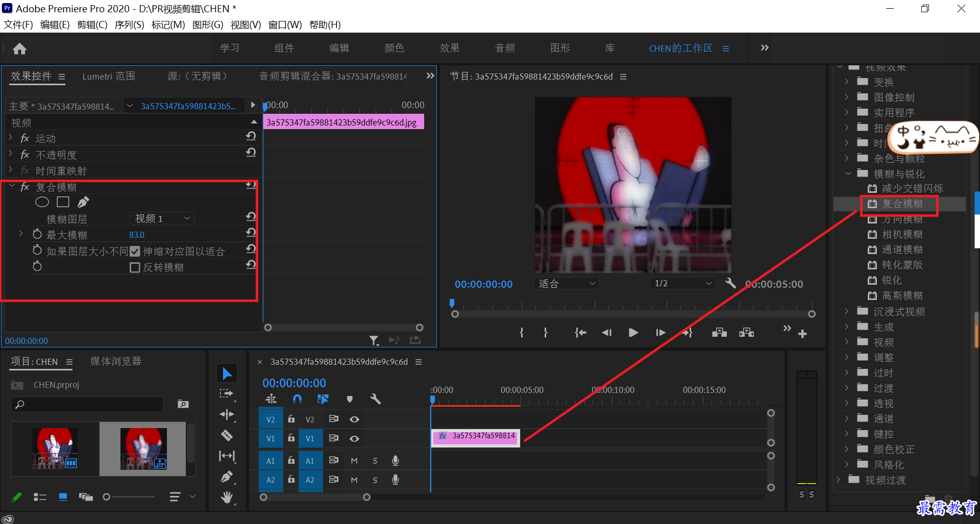Select the Selection tool arrow
Screen dimensions: 980x524
(227, 373)
